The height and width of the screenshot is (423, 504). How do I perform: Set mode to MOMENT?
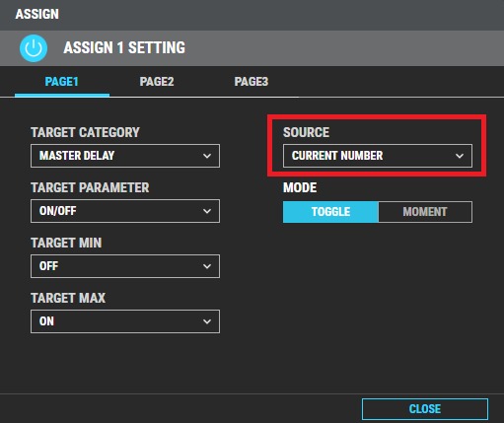click(425, 212)
